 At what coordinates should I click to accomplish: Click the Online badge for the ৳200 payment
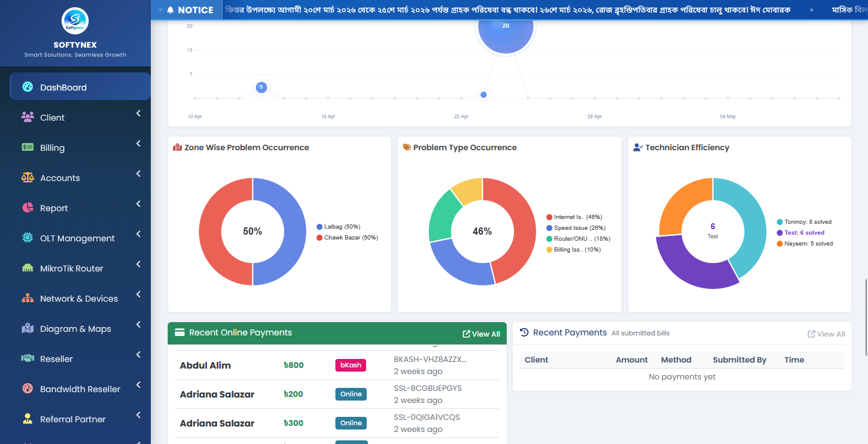351,394
